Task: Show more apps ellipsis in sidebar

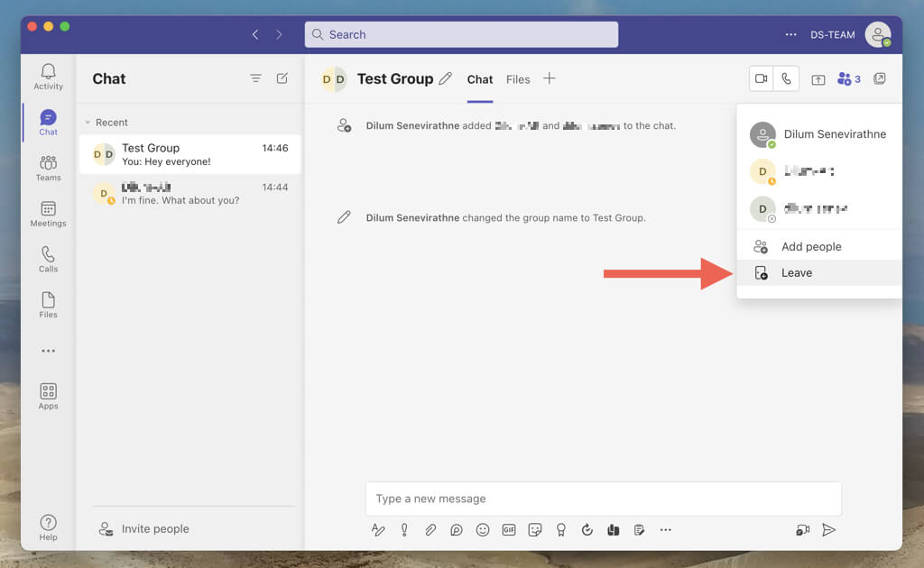Action: pyautogui.click(x=49, y=351)
